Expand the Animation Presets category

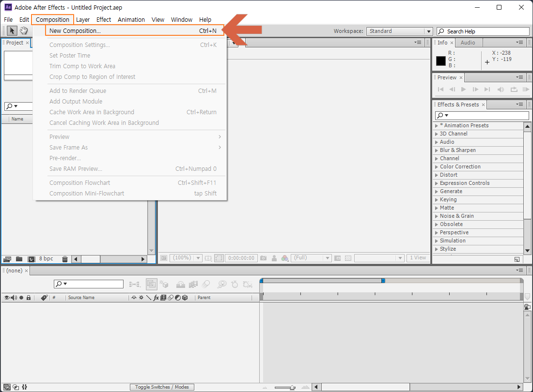coord(437,125)
